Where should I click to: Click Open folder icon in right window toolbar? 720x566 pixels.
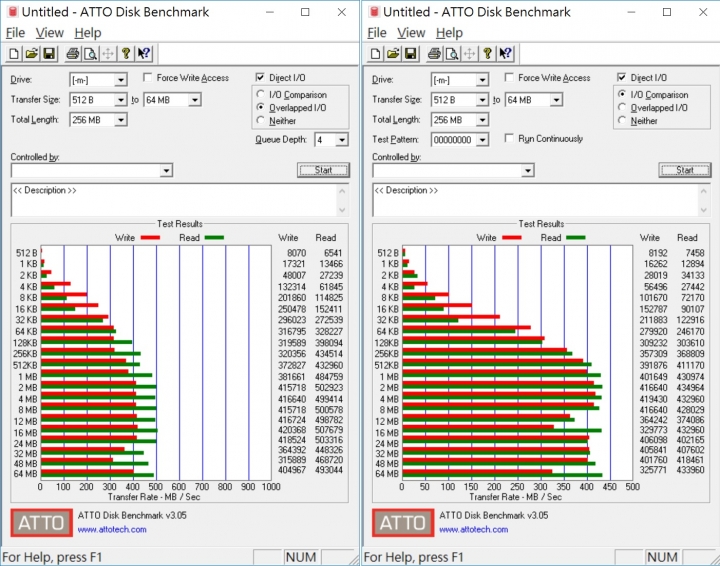tap(393, 54)
